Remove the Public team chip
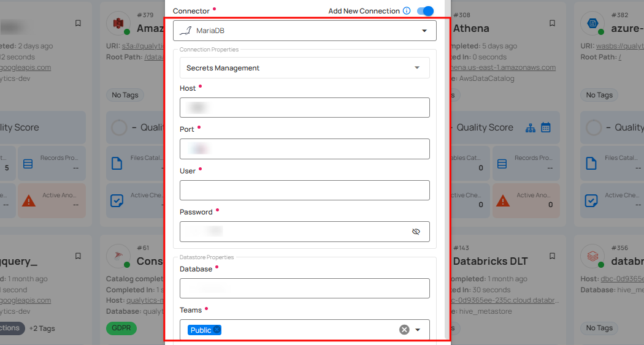 coord(217,330)
